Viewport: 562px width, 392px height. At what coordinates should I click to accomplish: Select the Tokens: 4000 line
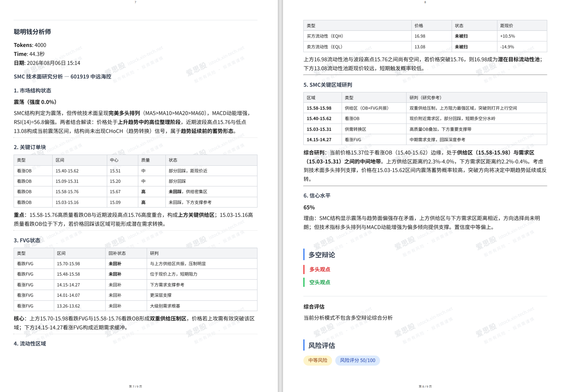(30, 45)
